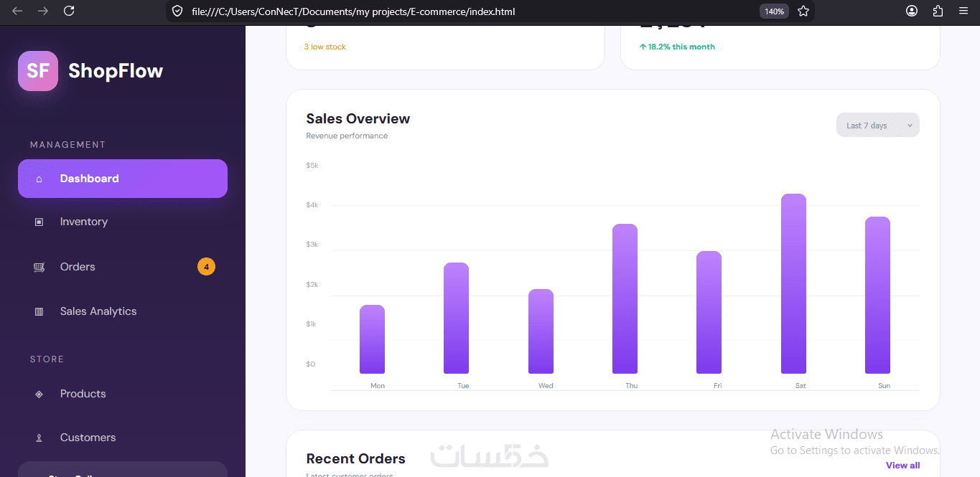Open the Last 7 days dropdown
The width and height of the screenshot is (980, 477).
click(x=877, y=126)
